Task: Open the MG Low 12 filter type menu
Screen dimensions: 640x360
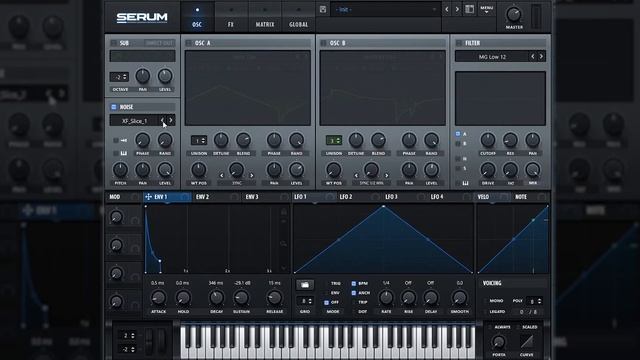Action: (492, 57)
